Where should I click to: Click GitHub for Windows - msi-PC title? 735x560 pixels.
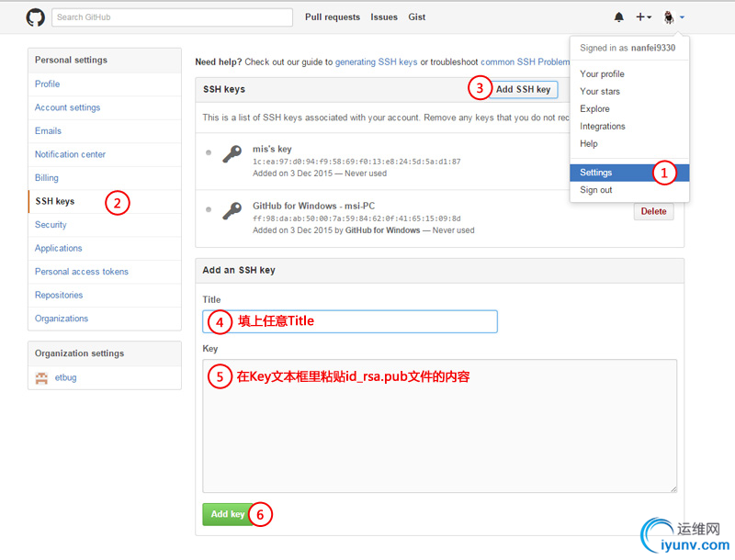coord(313,206)
